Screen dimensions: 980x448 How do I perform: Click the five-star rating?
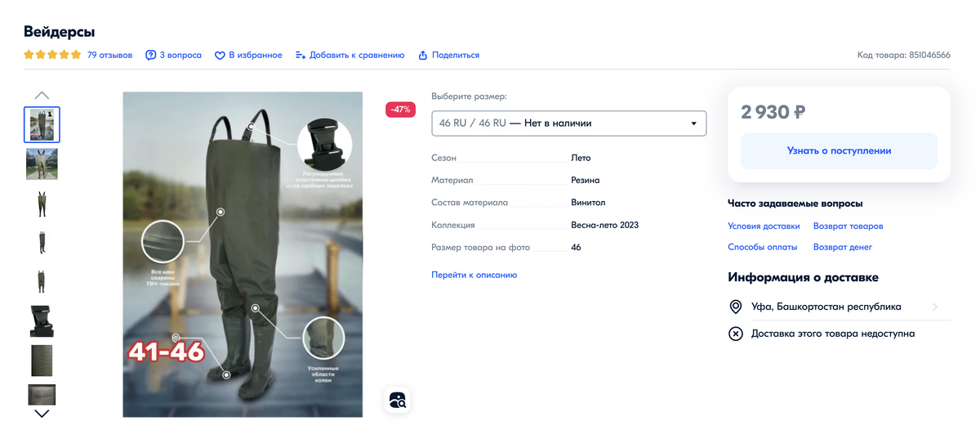coord(52,55)
